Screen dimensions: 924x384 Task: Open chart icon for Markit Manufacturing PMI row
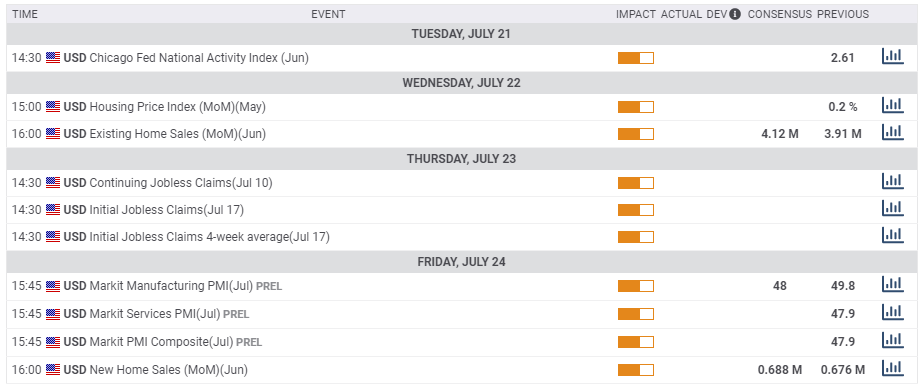pos(892,284)
